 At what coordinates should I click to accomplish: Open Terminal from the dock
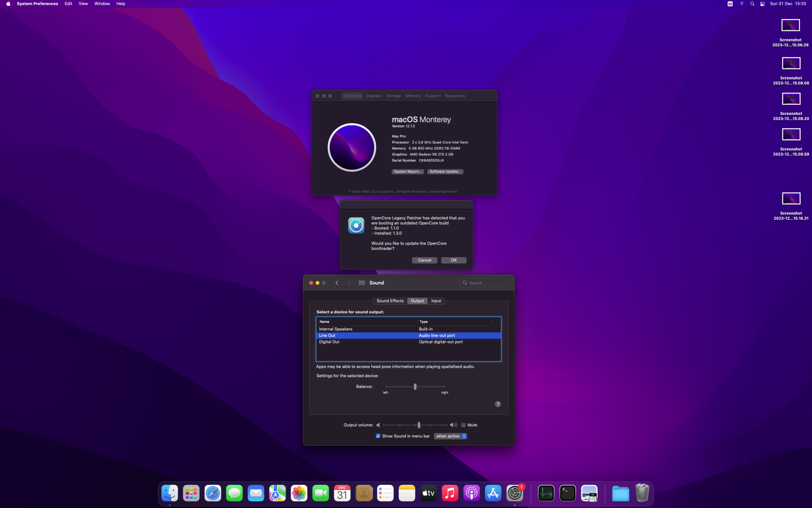[567, 493]
